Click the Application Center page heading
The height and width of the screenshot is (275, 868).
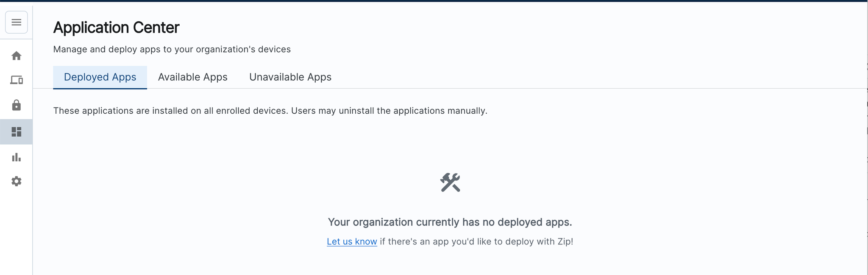coord(116,28)
